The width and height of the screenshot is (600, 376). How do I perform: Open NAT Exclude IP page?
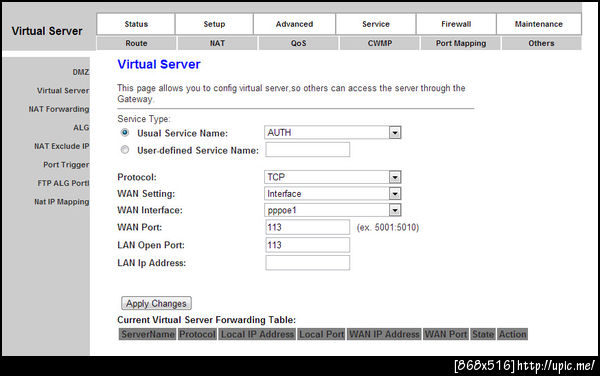[61, 146]
